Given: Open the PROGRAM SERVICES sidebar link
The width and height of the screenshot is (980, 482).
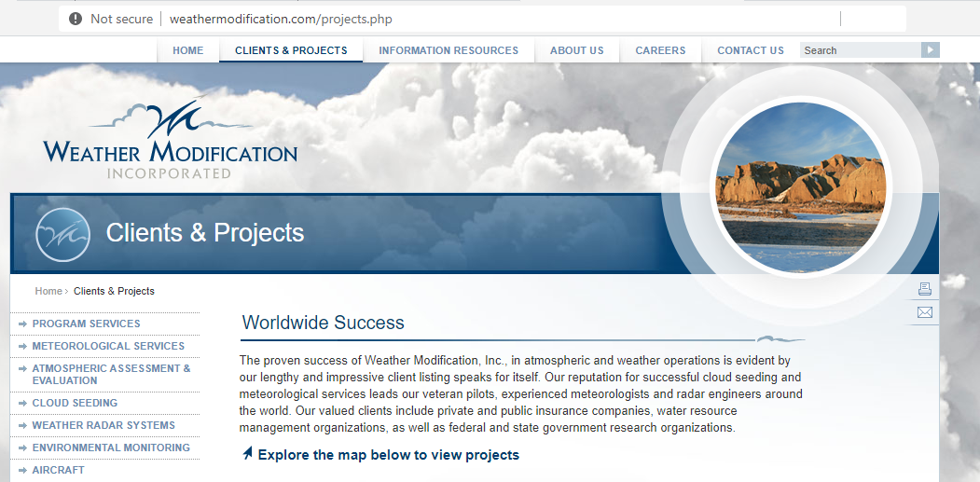Looking at the screenshot, I should [86, 324].
